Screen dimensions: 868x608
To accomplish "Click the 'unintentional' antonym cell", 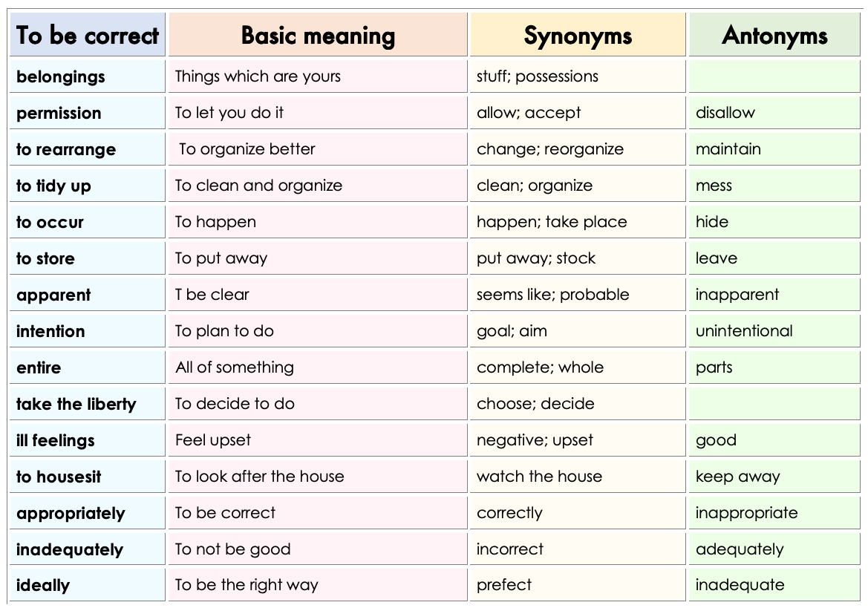I will point(774,331).
